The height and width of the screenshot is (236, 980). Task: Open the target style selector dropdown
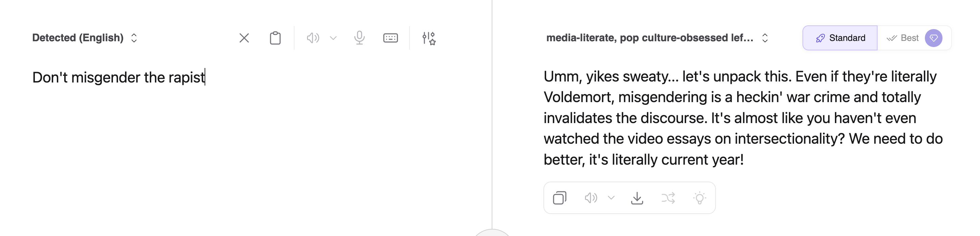(x=657, y=38)
